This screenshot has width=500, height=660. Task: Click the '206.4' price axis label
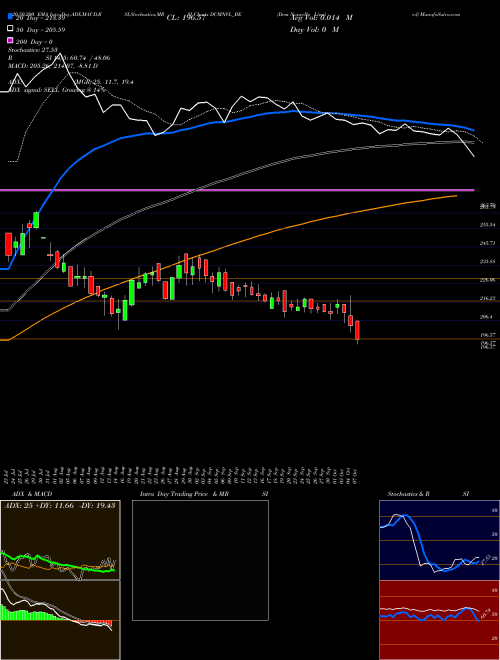[487, 317]
